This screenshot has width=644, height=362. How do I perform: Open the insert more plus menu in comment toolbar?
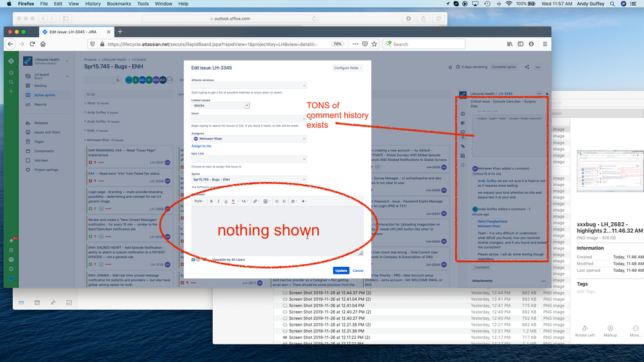[x=304, y=202]
